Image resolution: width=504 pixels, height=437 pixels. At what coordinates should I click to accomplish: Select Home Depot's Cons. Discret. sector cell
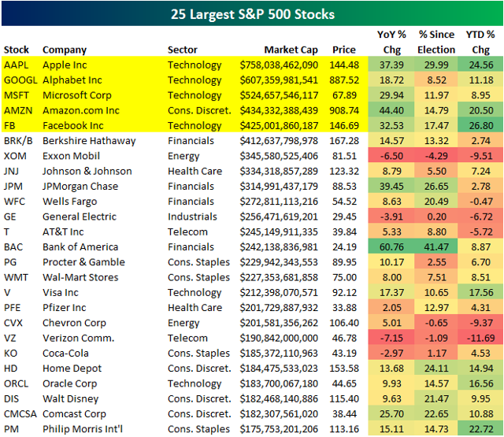198,369
